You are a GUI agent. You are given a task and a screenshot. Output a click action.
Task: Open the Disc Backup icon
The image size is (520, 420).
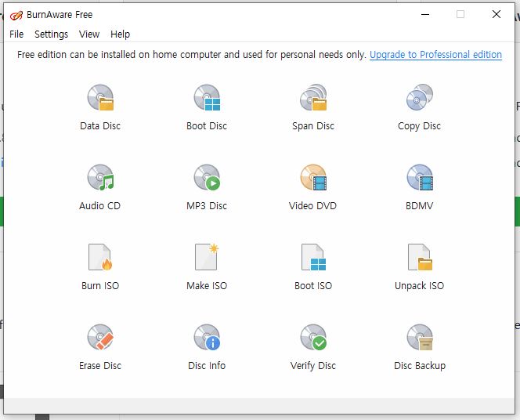(420, 337)
